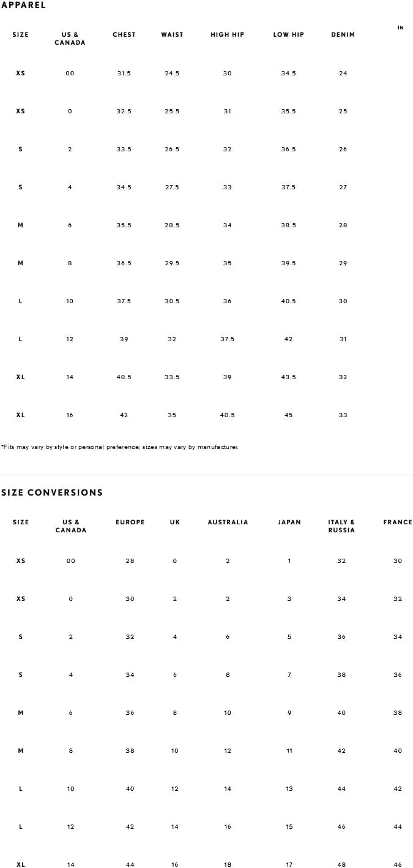
Task: Click the FRANCE column header
Action: 398,523
